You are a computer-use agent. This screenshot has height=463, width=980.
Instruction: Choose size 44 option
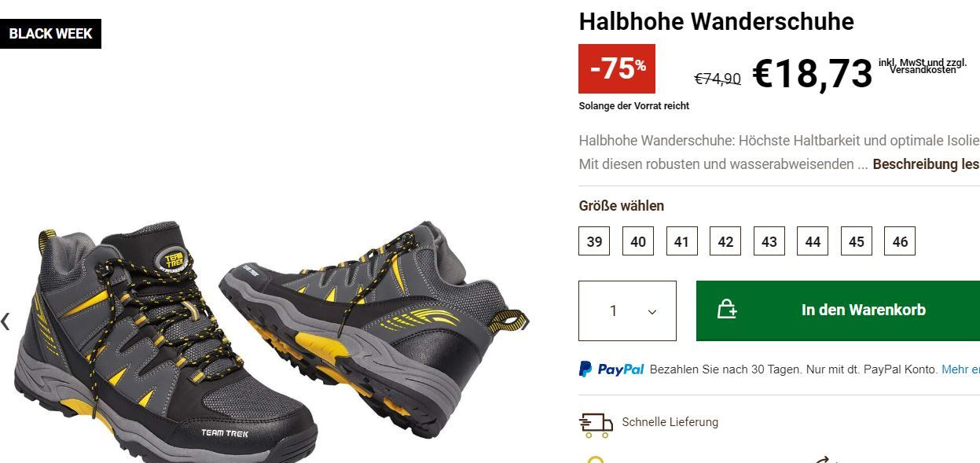coord(813,241)
